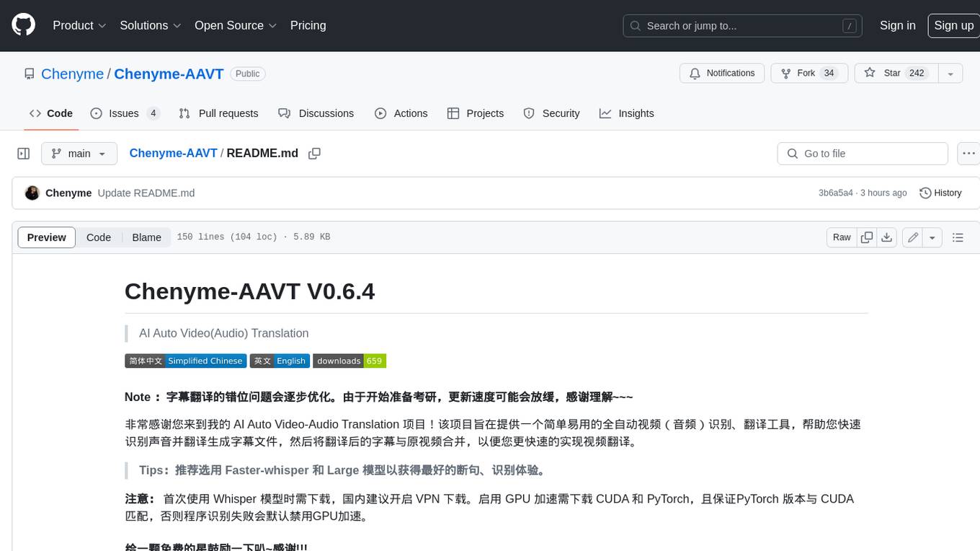Click the 150 lines file info text

point(253,237)
